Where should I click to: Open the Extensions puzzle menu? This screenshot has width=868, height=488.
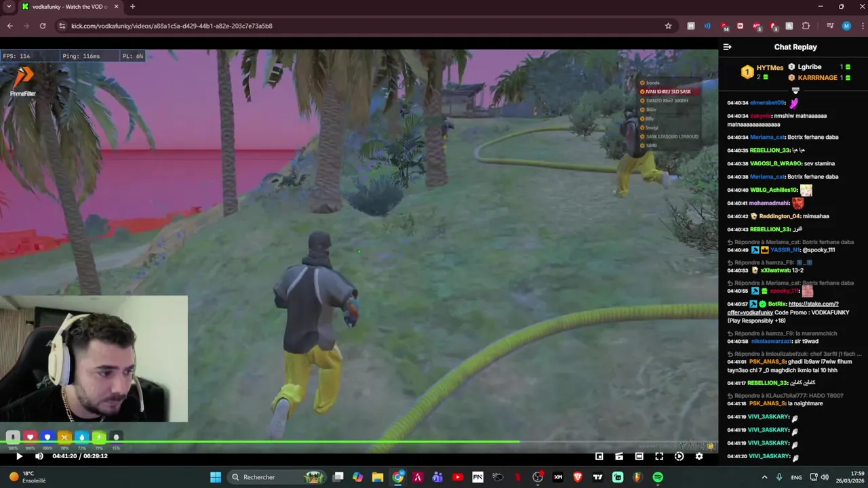806,26
